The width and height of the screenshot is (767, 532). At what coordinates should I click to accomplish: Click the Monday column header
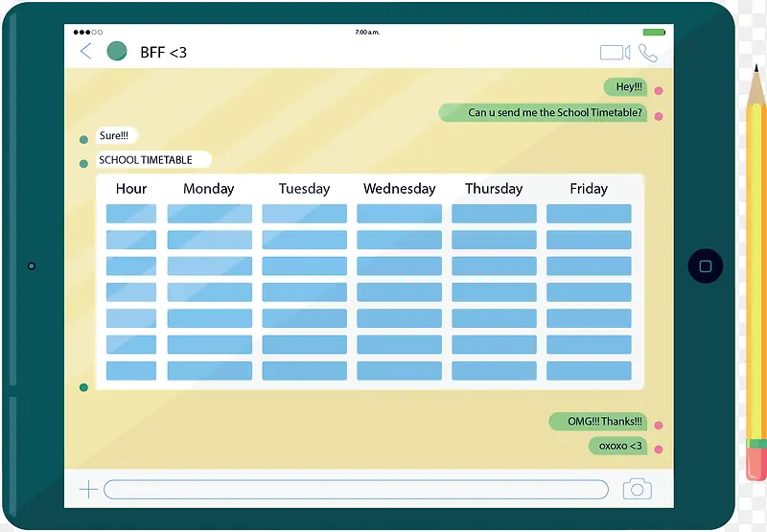click(209, 189)
